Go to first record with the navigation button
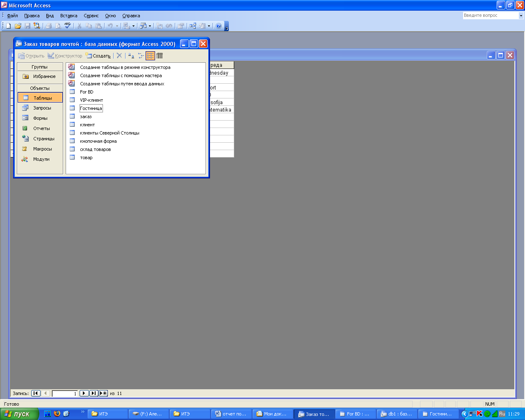Viewport: 525px width, 420px height. pyautogui.click(x=36, y=393)
